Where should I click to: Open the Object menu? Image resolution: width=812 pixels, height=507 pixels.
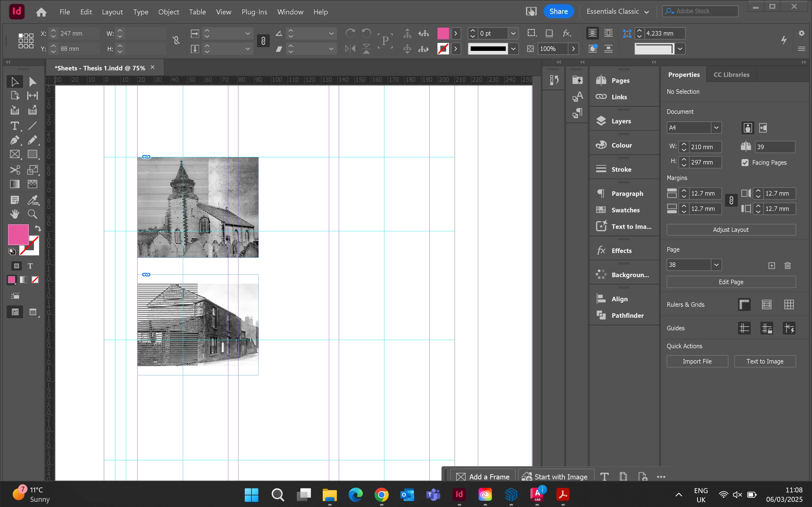[x=168, y=12]
